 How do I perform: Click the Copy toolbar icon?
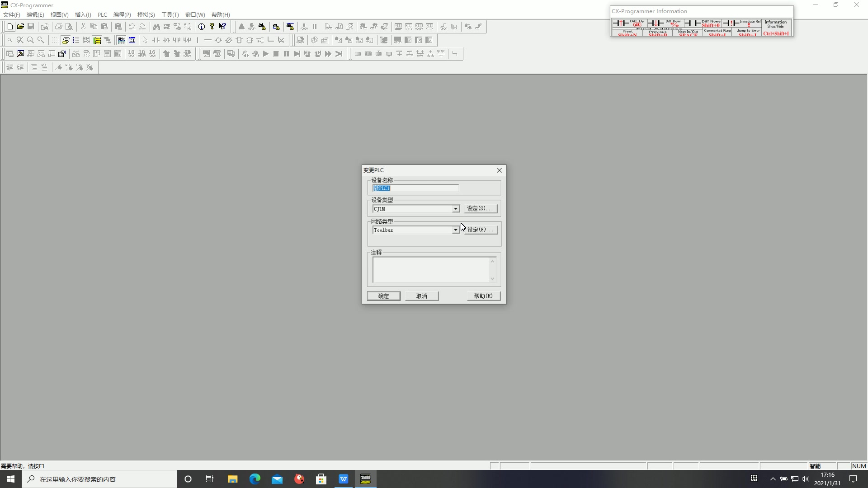click(94, 27)
